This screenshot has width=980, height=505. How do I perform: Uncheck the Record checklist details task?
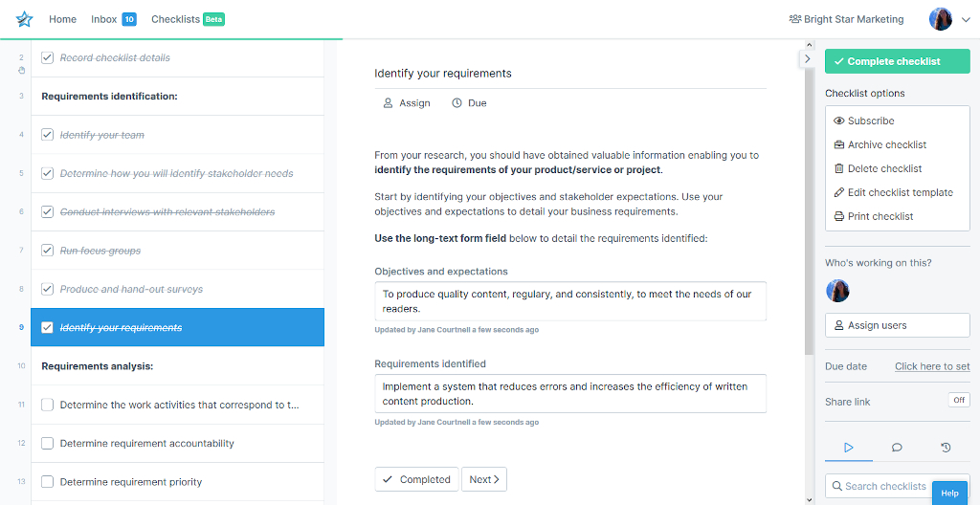coord(47,57)
